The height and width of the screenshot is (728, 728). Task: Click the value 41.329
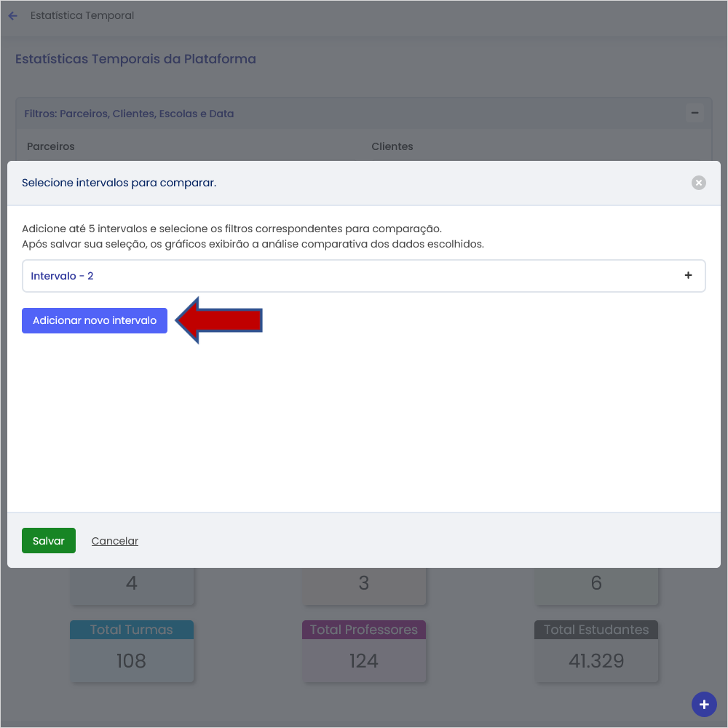(x=596, y=661)
